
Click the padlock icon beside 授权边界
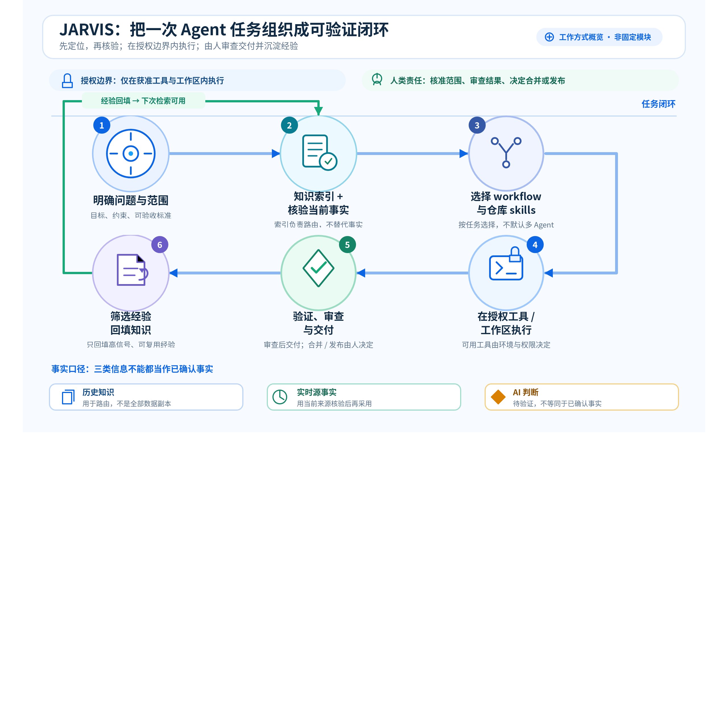[67, 81]
